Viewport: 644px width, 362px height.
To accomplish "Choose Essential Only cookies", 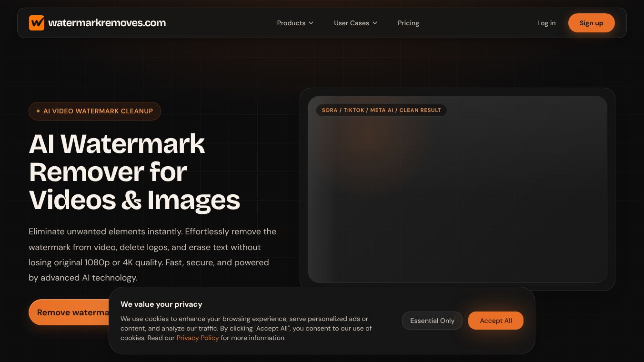I will 432,321.
